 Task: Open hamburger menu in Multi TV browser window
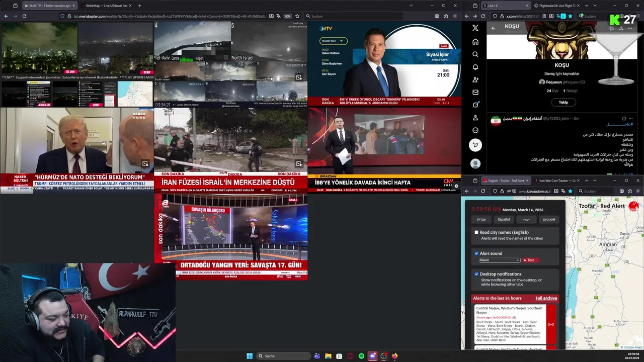point(455,16)
